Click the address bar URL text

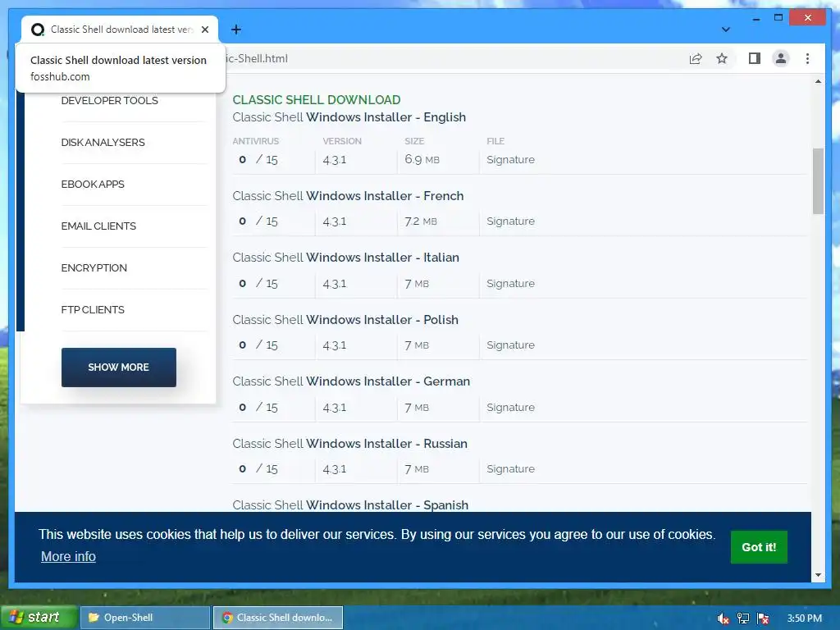point(256,58)
